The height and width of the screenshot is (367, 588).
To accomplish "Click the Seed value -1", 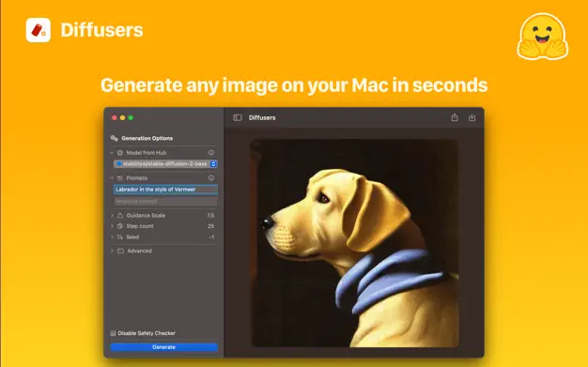I will pos(211,237).
